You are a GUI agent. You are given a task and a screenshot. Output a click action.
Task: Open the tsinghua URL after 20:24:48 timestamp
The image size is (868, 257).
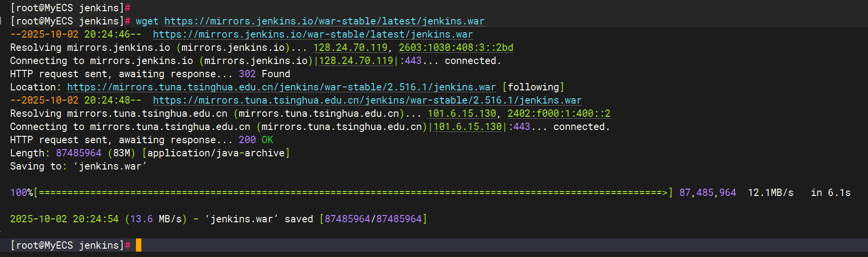[367, 100]
